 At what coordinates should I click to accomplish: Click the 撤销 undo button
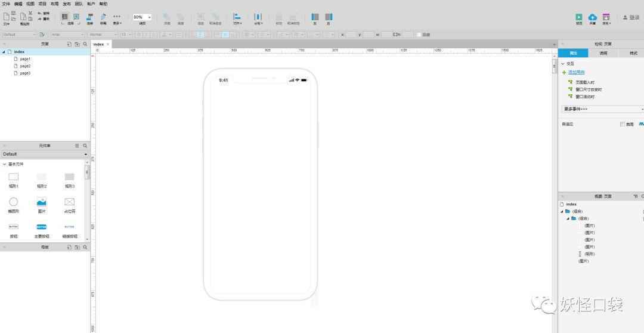point(44,13)
